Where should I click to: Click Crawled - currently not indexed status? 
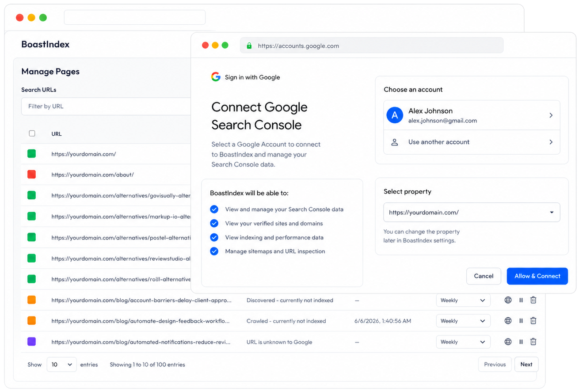286,321
